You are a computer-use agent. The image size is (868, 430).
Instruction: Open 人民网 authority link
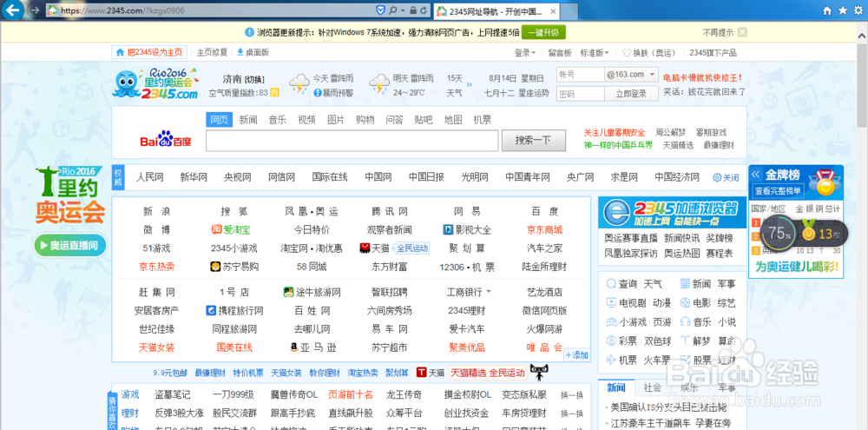(150, 177)
